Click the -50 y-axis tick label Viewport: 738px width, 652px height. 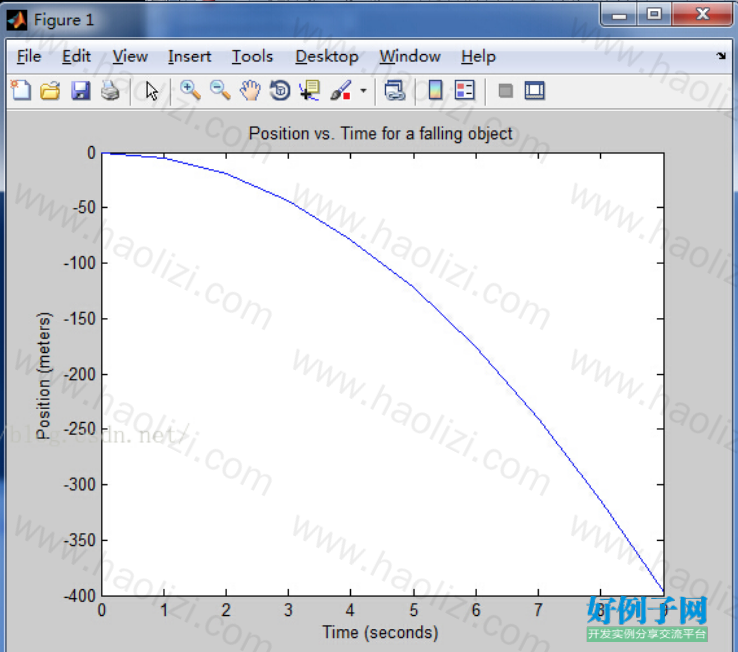point(84,207)
